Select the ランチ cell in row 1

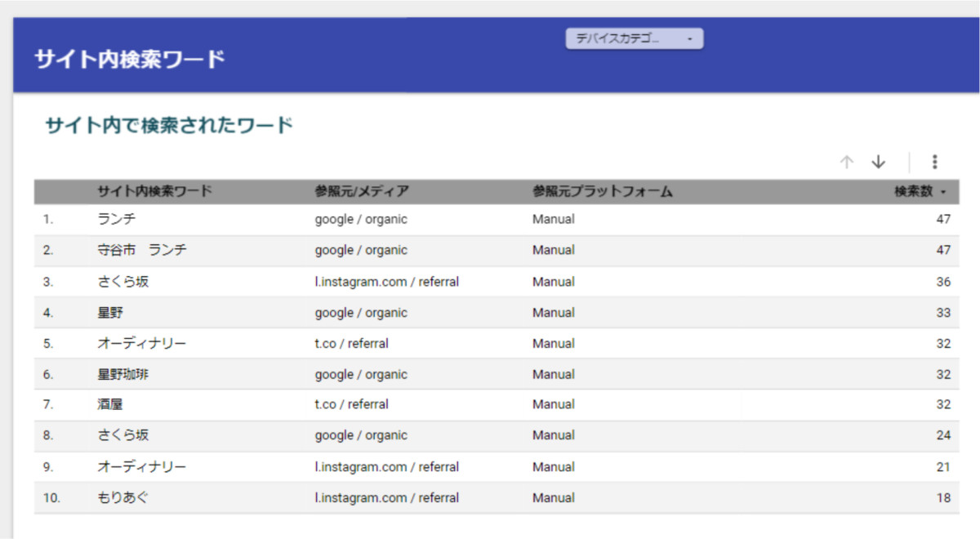click(x=117, y=219)
